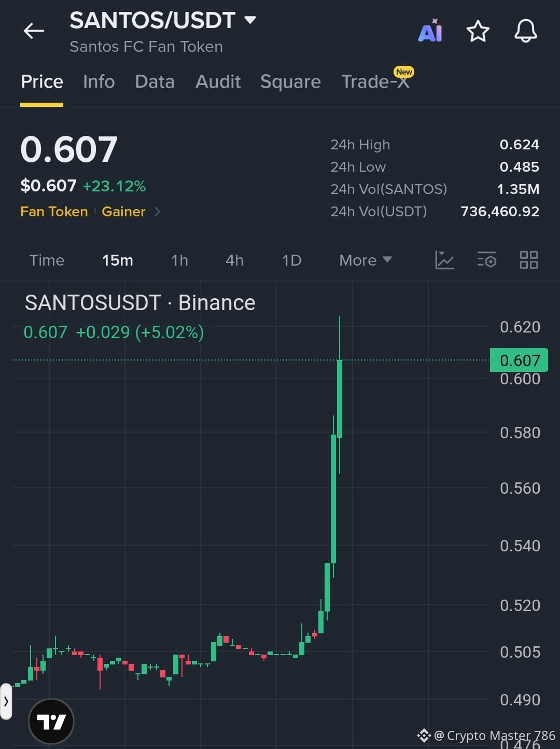Tap the Fan Token tag
The image size is (560, 749).
click(54, 212)
